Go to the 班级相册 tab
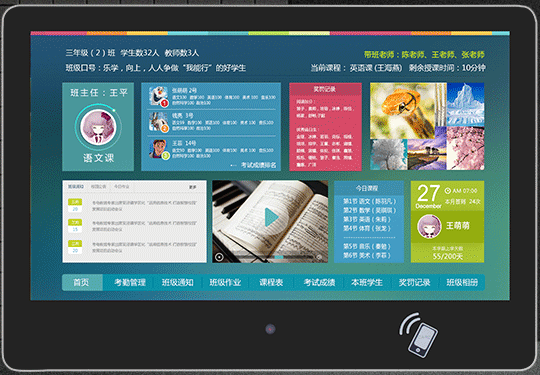Screen dimensions: 540x375 pos(462,283)
